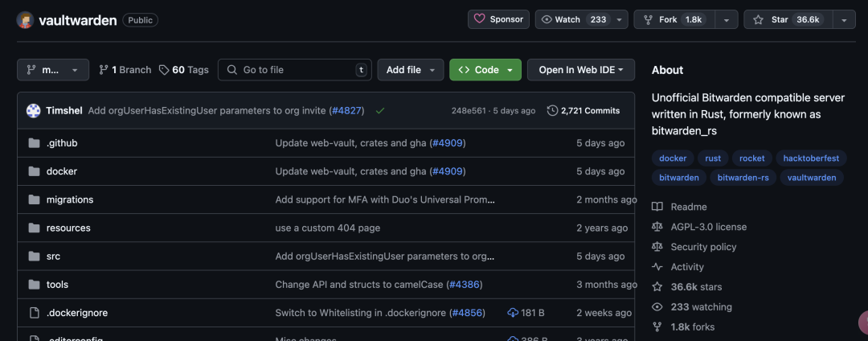This screenshot has width=868, height=341.
Task: Click download icon next to 181 B
Action: pyautogui.click(x=513, y=313)
